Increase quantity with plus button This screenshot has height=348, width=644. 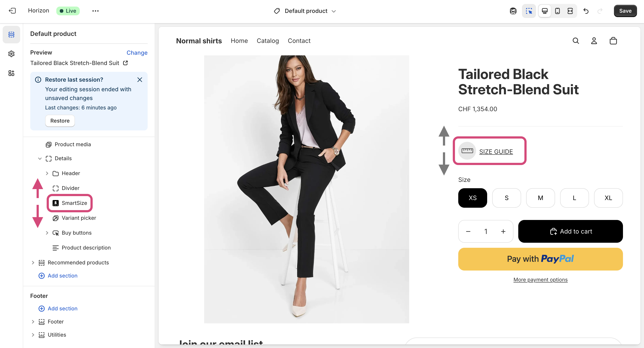pyautogui.click(x=503, y=231)
